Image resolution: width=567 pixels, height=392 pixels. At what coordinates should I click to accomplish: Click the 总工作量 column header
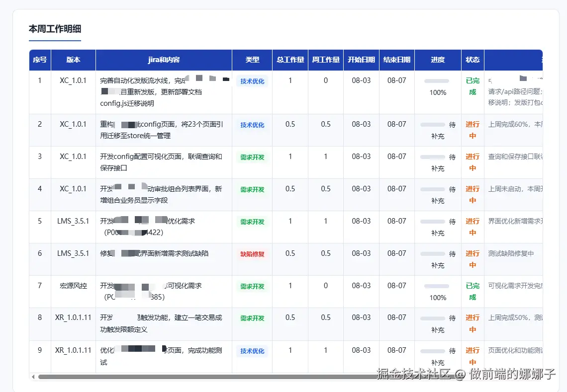290,60
